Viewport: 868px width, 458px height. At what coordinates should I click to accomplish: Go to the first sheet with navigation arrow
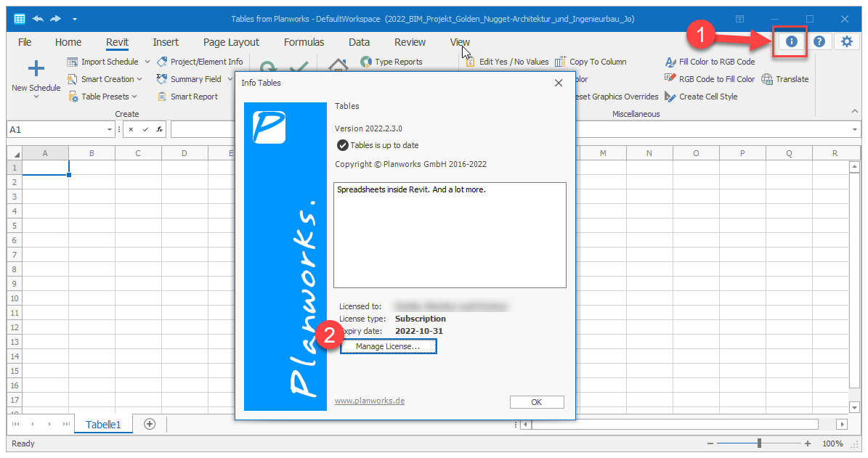15,425
